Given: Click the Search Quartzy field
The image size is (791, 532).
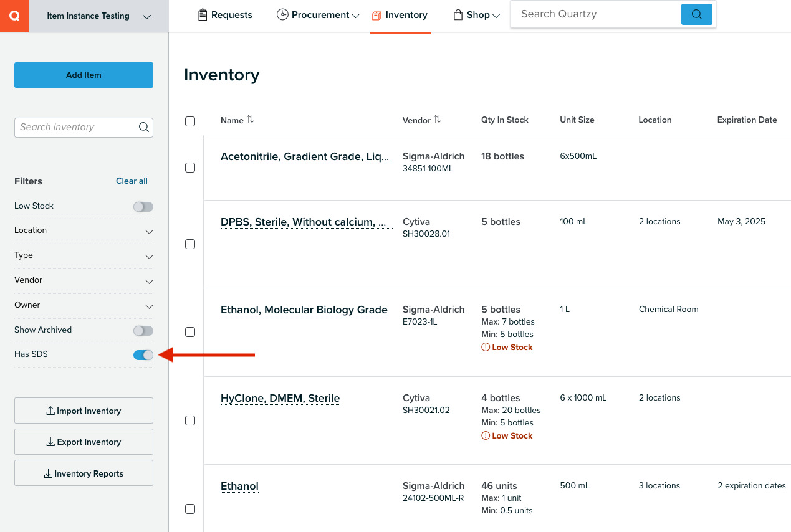Looking at the screenshot, I should (595, 14).
